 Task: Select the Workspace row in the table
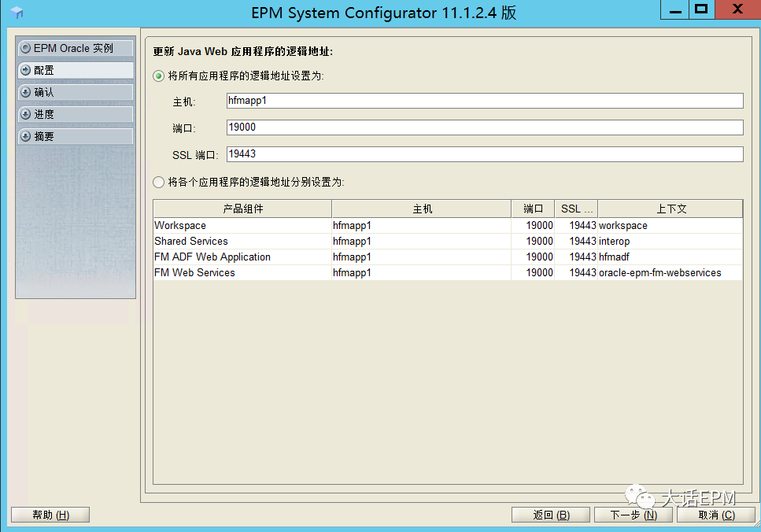448,225
